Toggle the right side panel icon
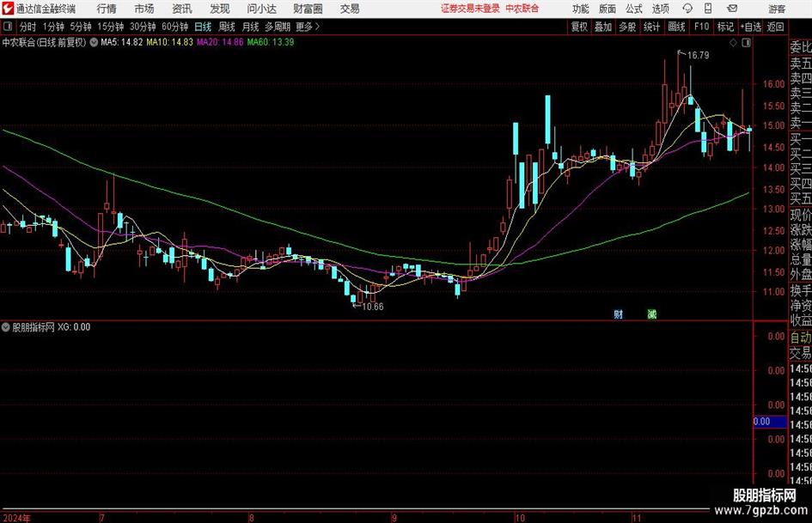 pyautogui.click(x=746, y=43)
